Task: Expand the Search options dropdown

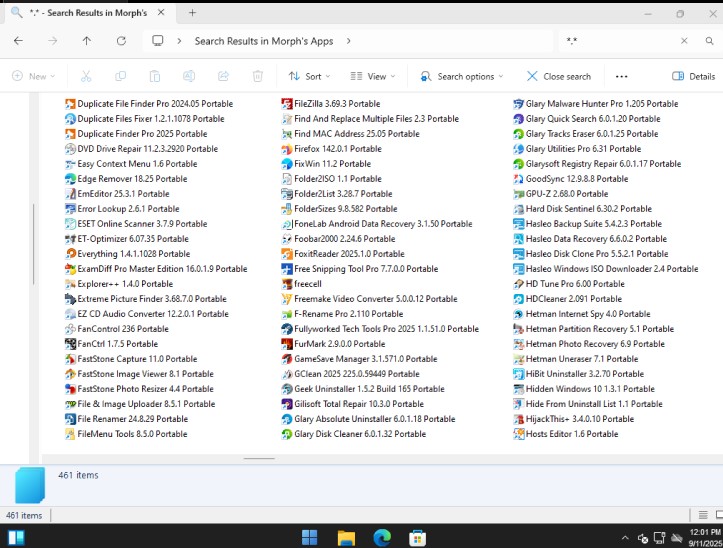Action: tap(462, 76)
